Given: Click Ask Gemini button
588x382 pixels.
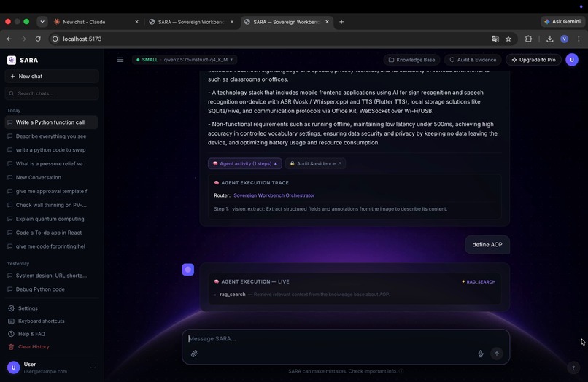Looking at the screenshot, I should [x=562, y=22].
